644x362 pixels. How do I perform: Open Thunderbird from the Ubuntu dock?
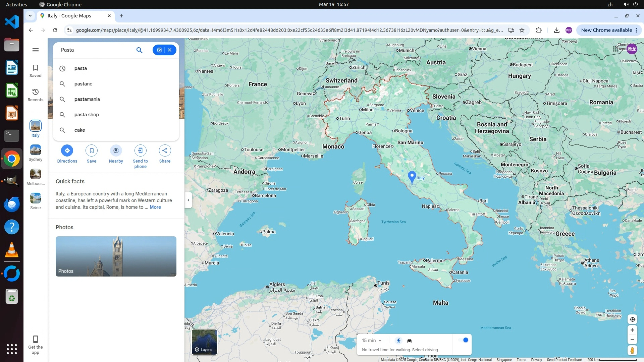click(12, 204)
